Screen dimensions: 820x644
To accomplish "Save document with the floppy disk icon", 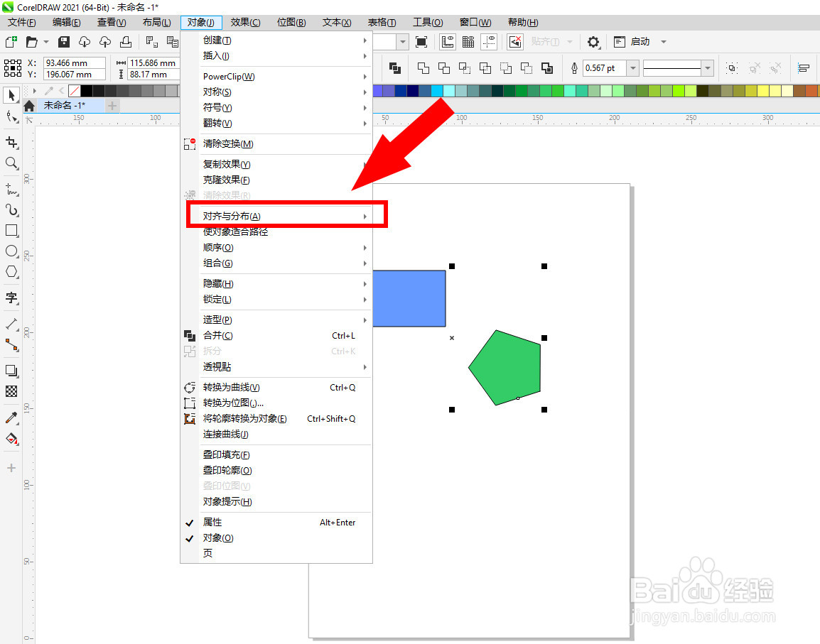I will click(64, 42).
